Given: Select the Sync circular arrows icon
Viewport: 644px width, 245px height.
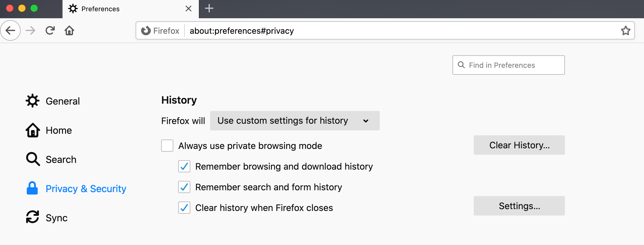Looking at the screenshot, I should 32,217.
